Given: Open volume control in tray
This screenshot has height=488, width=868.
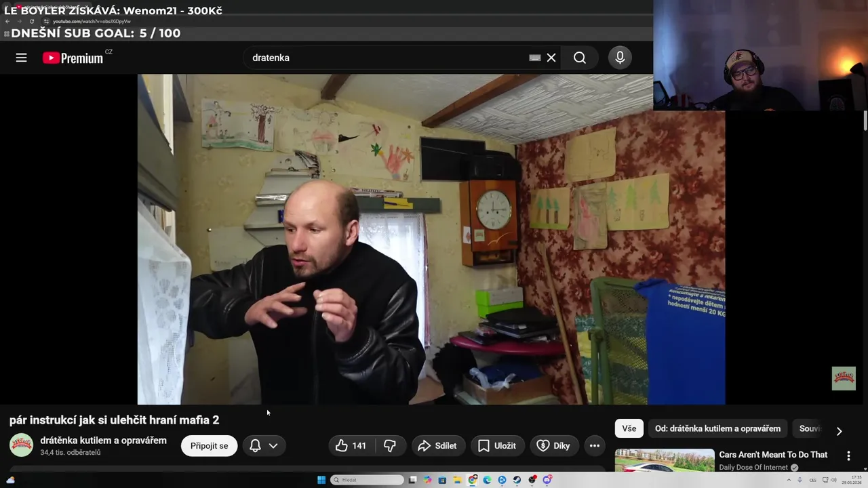Looking at the screenshot, I should point(833,480).
